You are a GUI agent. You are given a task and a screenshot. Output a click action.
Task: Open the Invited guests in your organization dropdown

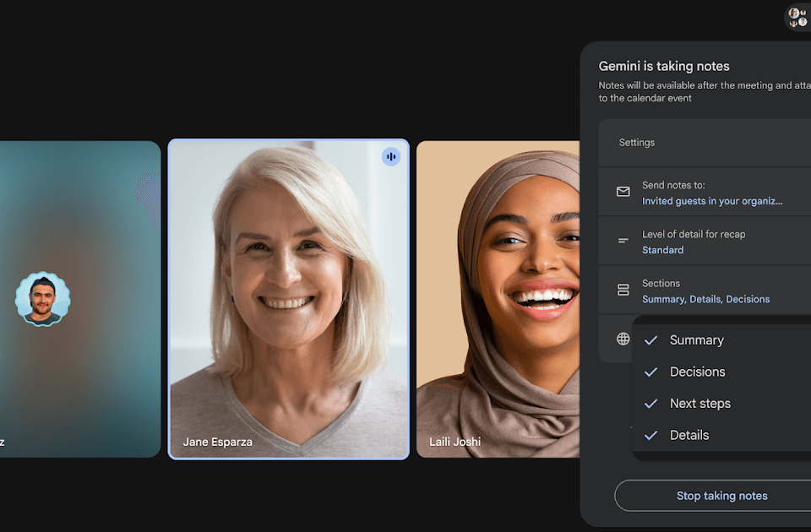coord(711,201)
